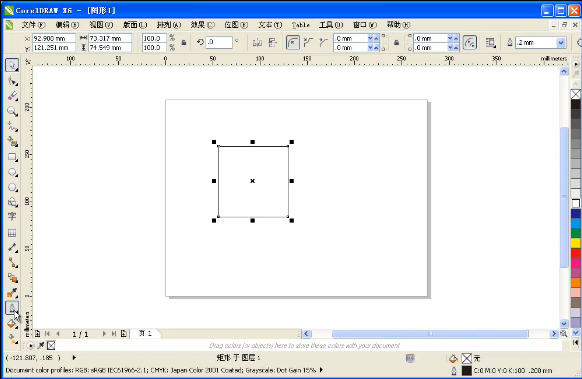Select the Smart Fill tool

[12, 142]
